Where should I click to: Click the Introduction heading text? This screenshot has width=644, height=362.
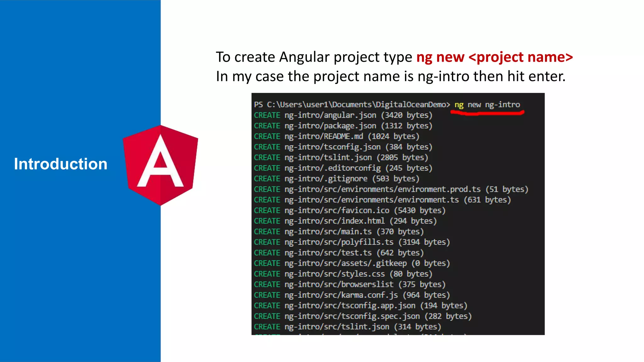[x=61, y=164]
